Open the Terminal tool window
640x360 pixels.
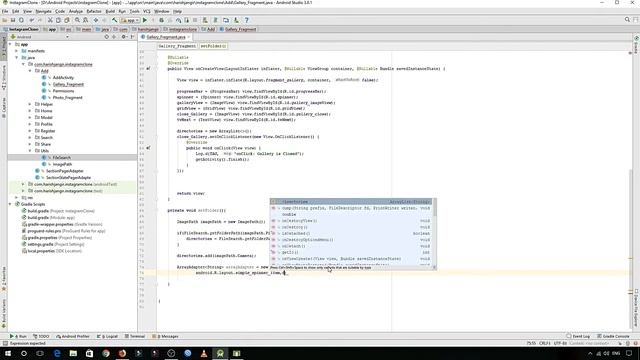coord(135,336)
